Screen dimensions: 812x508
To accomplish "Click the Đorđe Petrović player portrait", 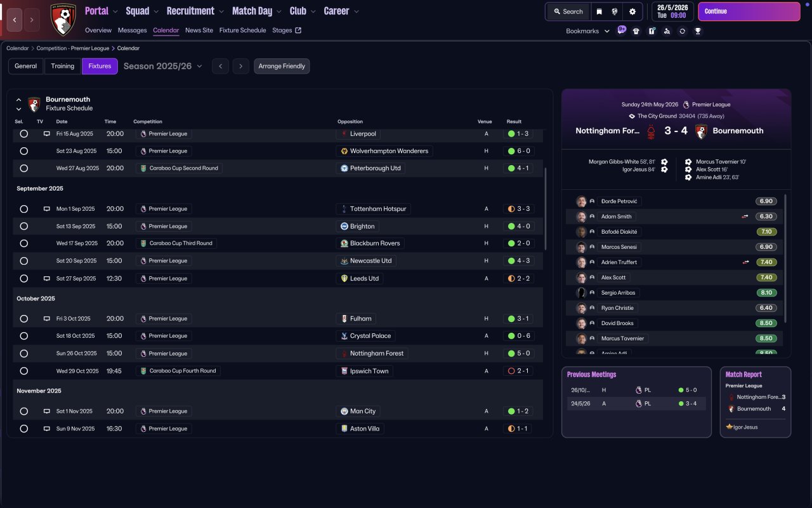I will pyautogui.click(x=581, y=201).
